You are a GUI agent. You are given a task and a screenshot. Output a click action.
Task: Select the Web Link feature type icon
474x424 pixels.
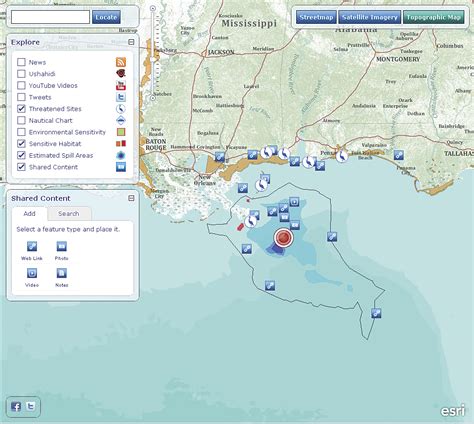click(32, 246)
